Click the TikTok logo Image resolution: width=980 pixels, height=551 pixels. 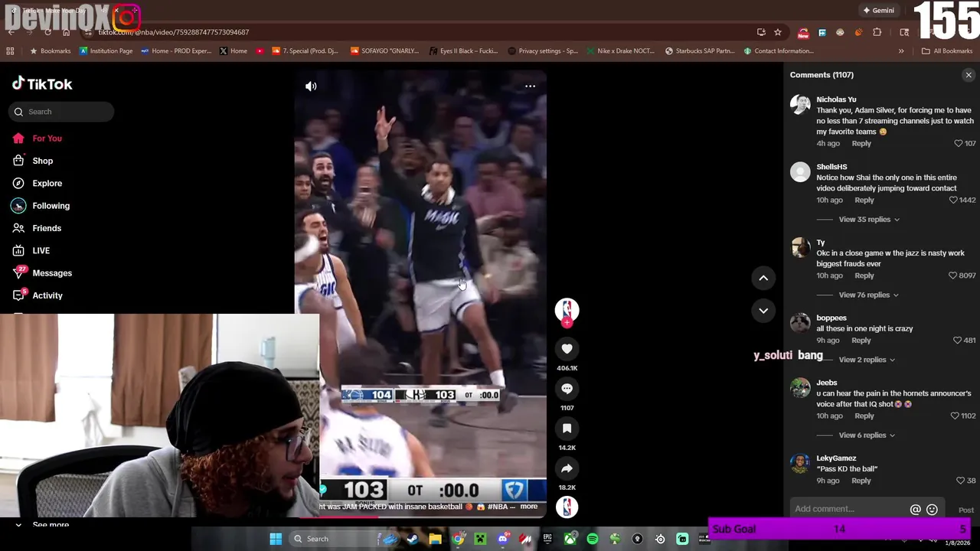click(x=42, y=84)
